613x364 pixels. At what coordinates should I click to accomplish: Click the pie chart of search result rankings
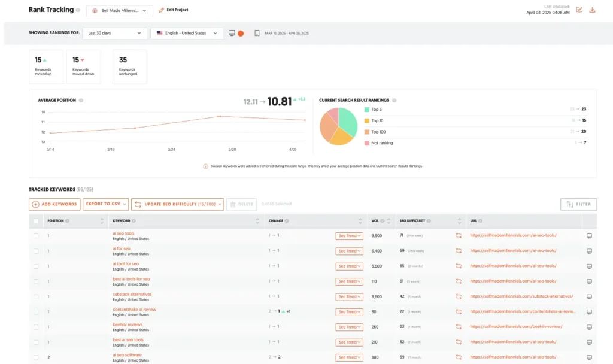click(x=338, y=126)
